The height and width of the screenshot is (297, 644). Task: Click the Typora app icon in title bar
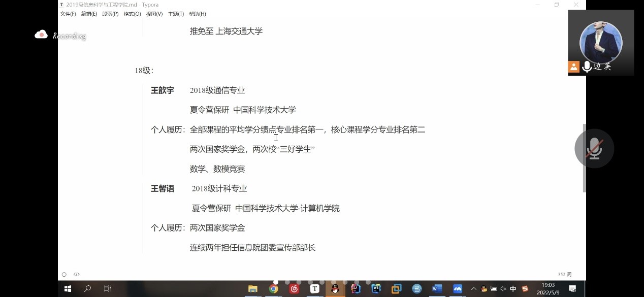pyautogui.click(x=62, y=5)
